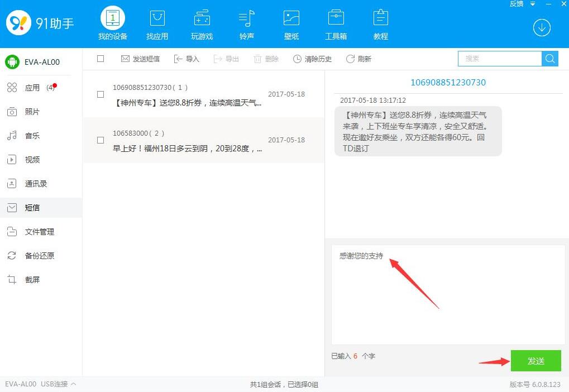Click 刷新 to refresh message list

358,59
